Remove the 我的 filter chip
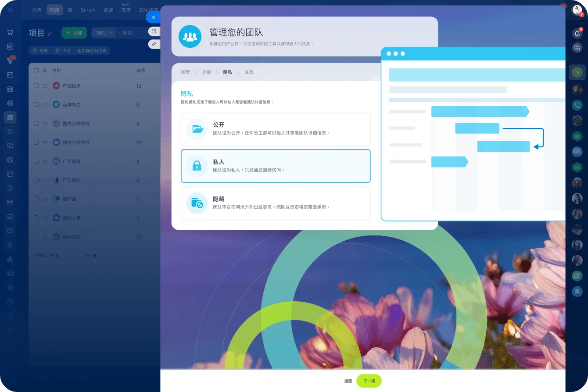 (x=111, y=33)
